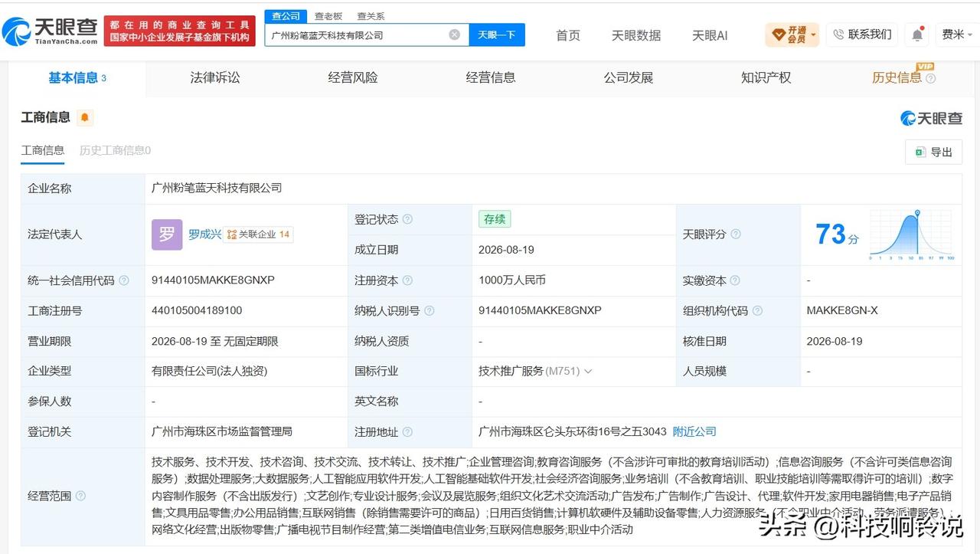This screenshot has width=980, height=554.
Task: Open 首页 in top navigation
Action: pyautogui.click(x=568, y=35)
